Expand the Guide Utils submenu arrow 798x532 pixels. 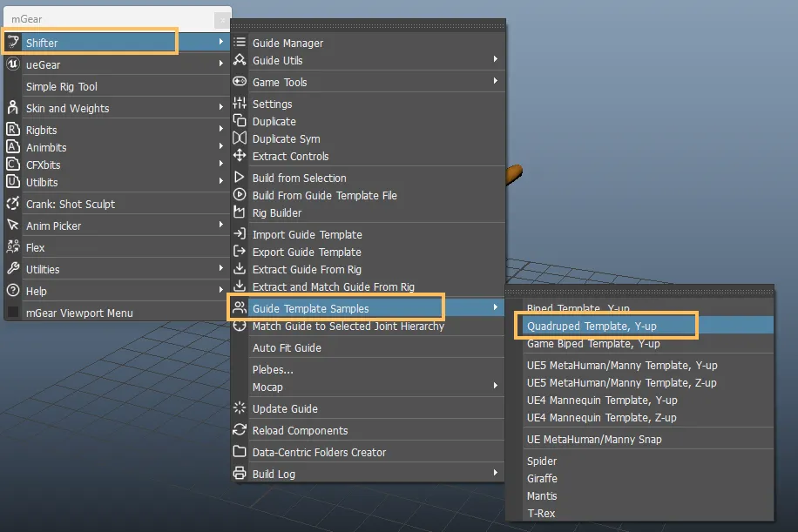click(x=495, y=60)
